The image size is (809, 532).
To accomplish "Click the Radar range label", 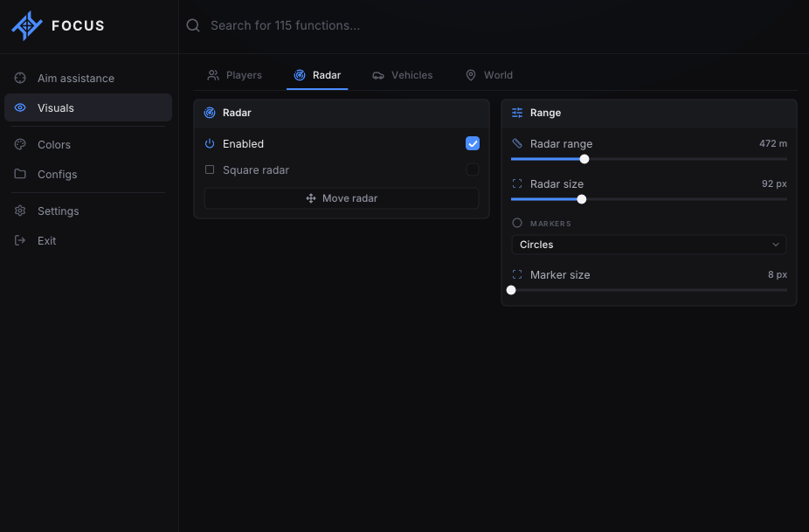I will click(562, 144).
